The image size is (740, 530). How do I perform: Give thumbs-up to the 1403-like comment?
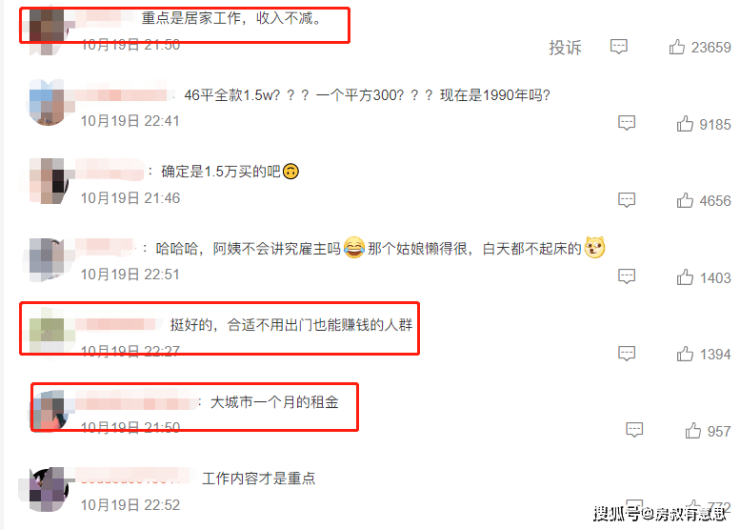[x=684, y=278]
